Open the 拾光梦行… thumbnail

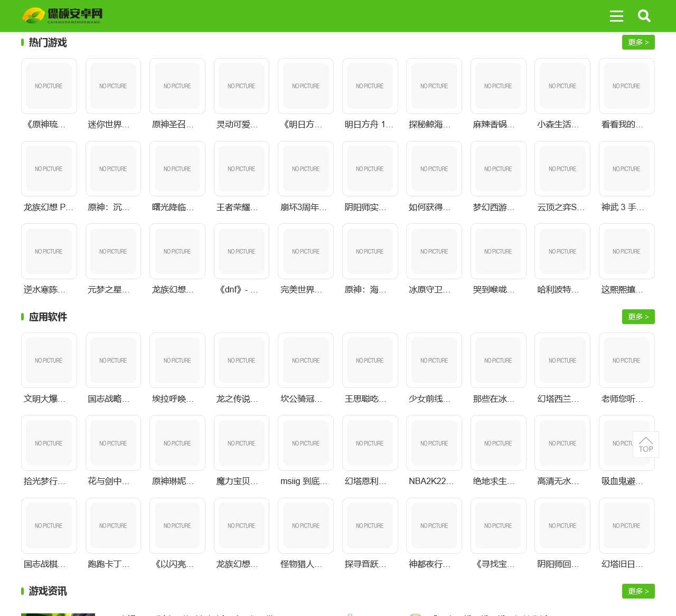point(49,443)
